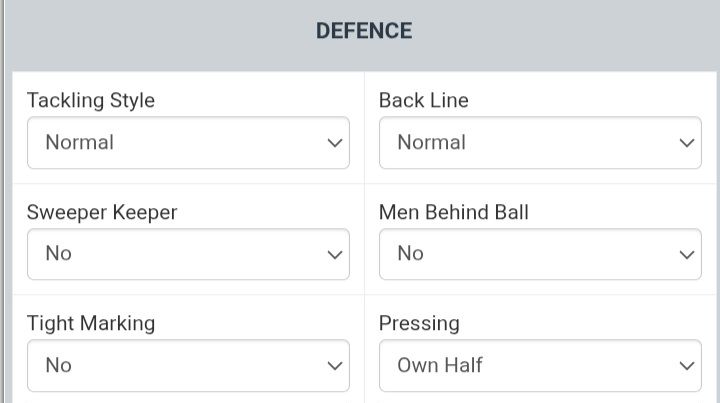
Task: Click the Pressing label
Action: pos(419,323)
